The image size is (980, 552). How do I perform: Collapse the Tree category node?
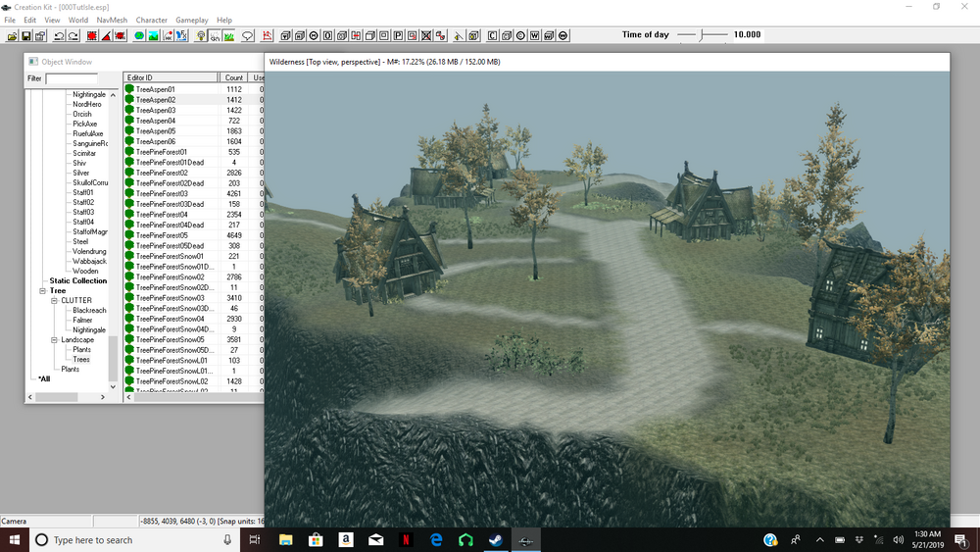(43, 290)
